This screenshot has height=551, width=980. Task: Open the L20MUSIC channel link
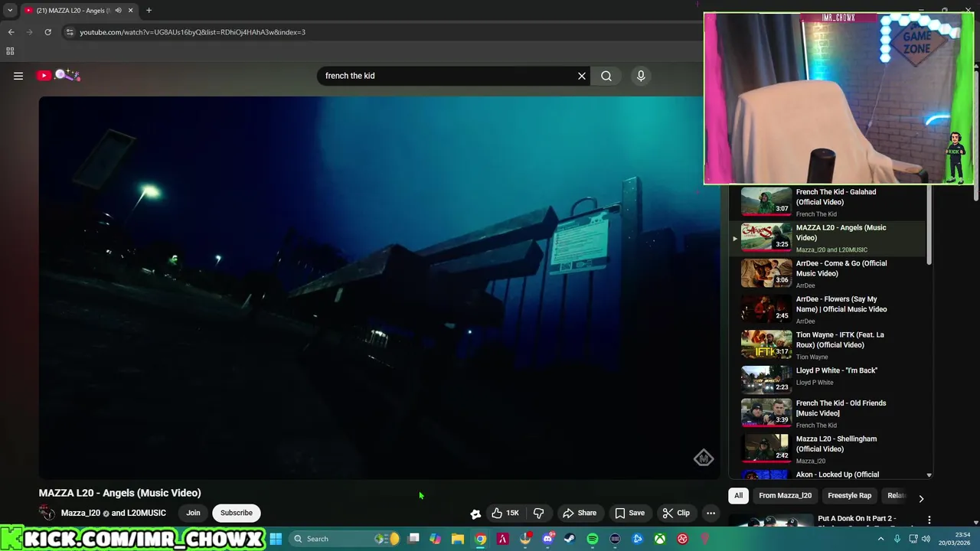click(x=146, y=513)
